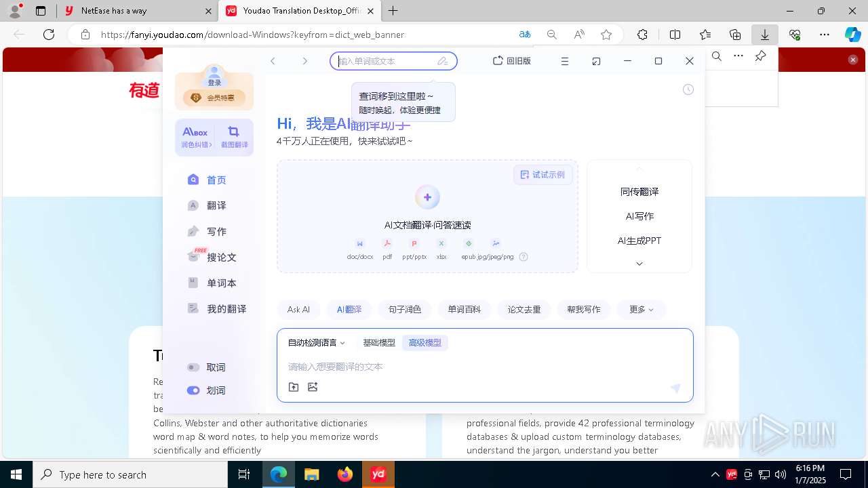This screenshot has width=868, height=488.
Task: Expand feature list down chevron
Action: pyautogui.click(x=639, y=264)
